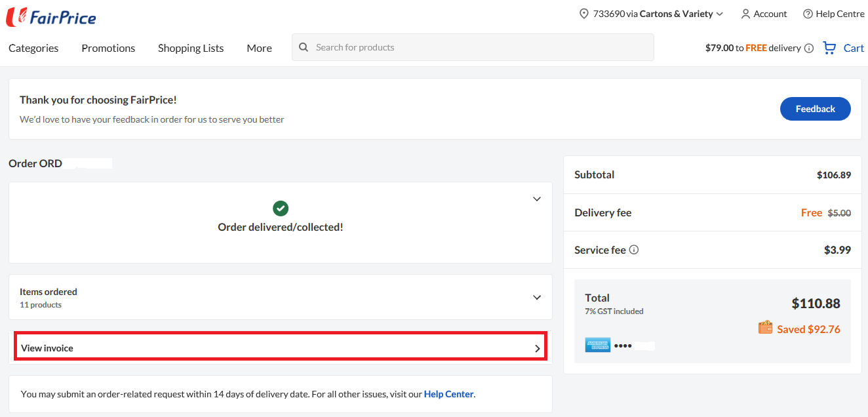Click the total amount $110.88
The image size is (868, 417).
[816, 304]
